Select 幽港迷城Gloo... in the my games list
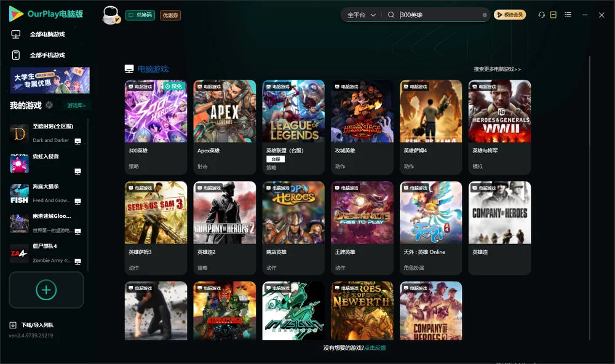The width and height of the screenshot is (615, 364). click(46, 223)
